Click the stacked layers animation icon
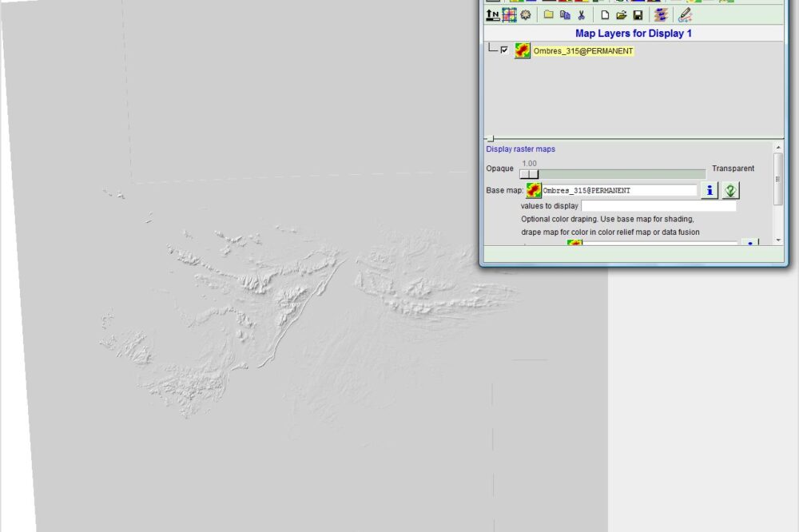The image size is (799, 532). pyautogui.click(x=661, y=14)
